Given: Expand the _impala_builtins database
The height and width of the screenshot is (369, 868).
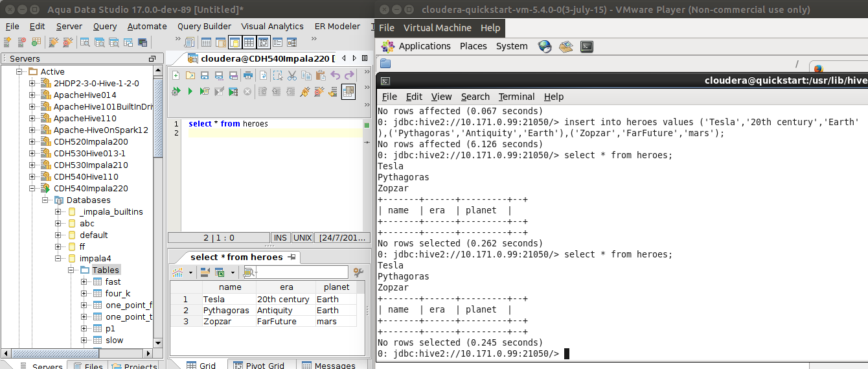Looking at the screenshot, I should click(x=58, y=212).
